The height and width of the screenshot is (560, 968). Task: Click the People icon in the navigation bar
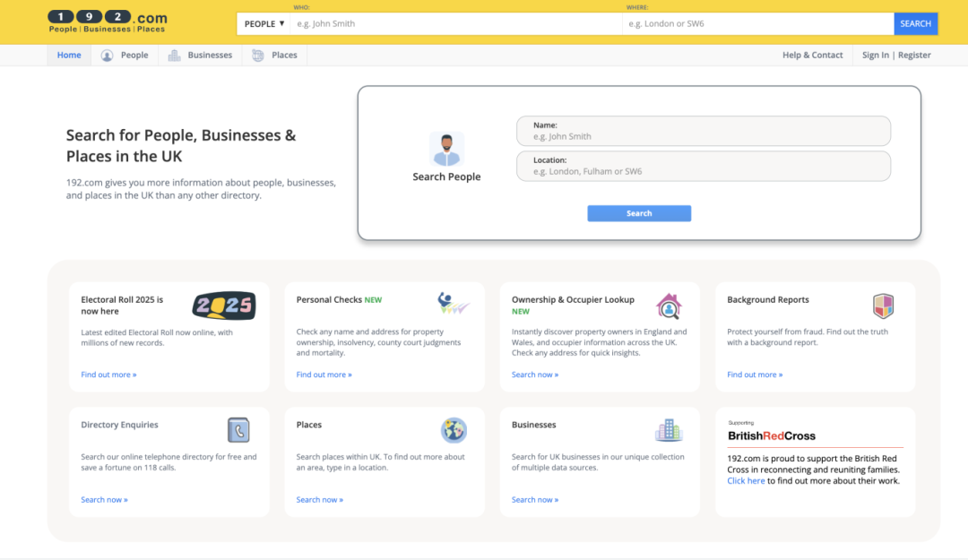tap(107, 56)
